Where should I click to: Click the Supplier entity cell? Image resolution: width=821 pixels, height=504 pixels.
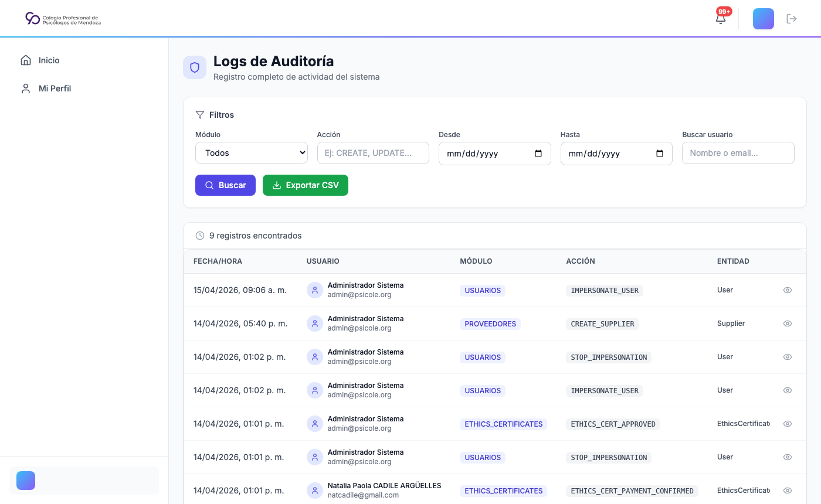(x=731, y=323)
